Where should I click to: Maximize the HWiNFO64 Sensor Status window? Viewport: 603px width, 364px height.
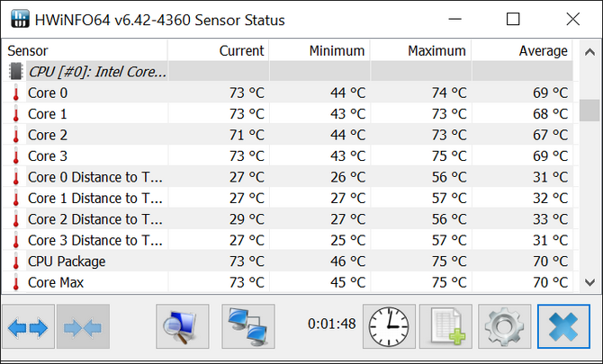coord(513,19)
